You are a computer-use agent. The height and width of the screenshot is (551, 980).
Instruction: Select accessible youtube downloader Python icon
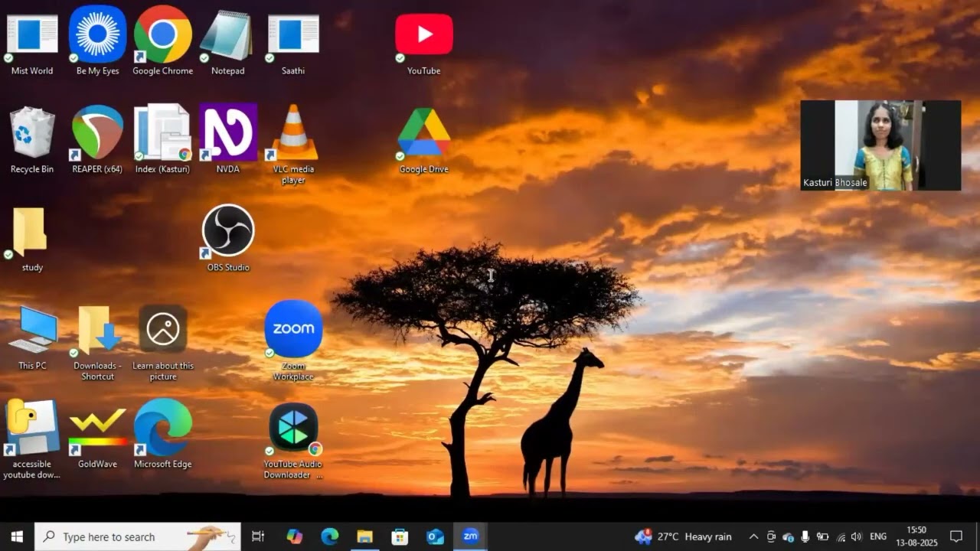pyautogui.click(x=32, y=440)
